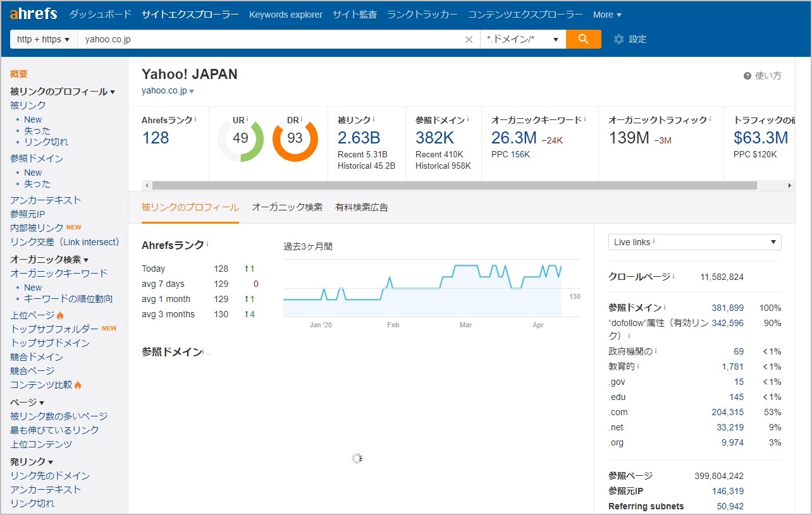Click the info icon beside 参照ドメイン metric
Image resolution: width=812 pixels, height=515 pixels.
[469, 119]
